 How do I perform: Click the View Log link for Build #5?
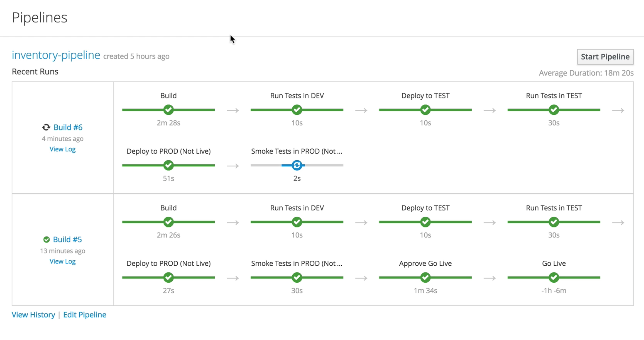click(62, 261)
